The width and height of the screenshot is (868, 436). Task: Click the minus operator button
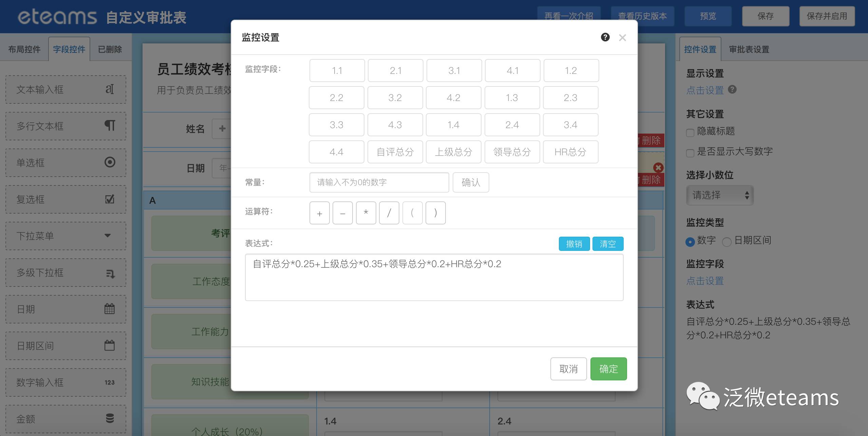click(343, 213)
